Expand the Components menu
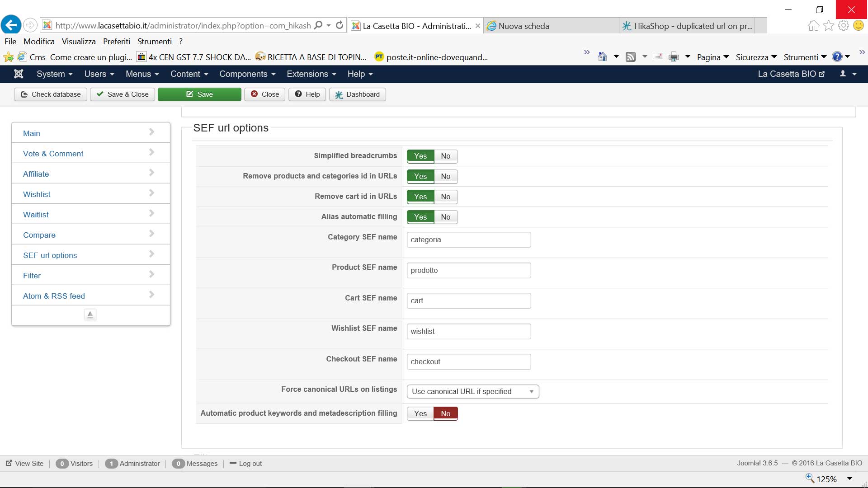 point(247,74)
